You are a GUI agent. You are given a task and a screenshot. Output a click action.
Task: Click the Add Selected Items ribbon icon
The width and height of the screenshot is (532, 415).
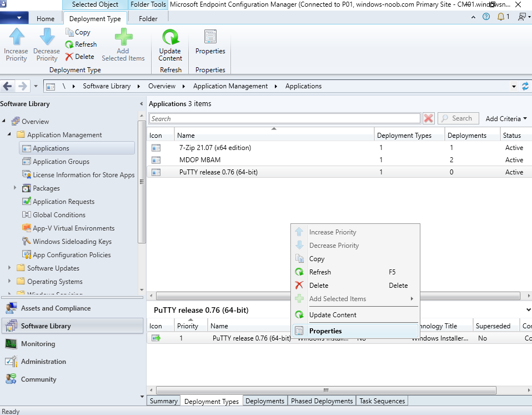click(x=123, y=36)
